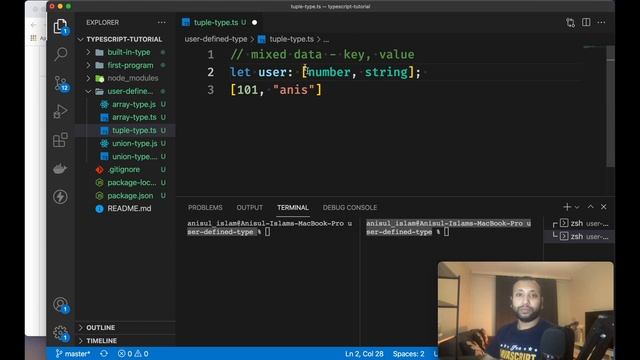Viewport: 640px width, 360px height.
Task: Click in the left terminal pane
Action: (x=269, y=282)
